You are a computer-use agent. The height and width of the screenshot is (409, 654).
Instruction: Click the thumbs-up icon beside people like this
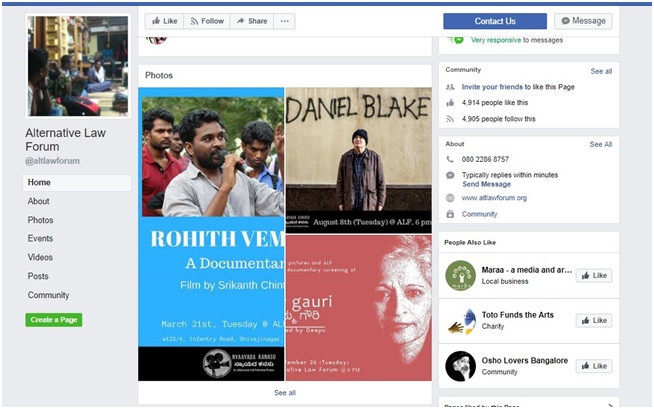point(451,103)
